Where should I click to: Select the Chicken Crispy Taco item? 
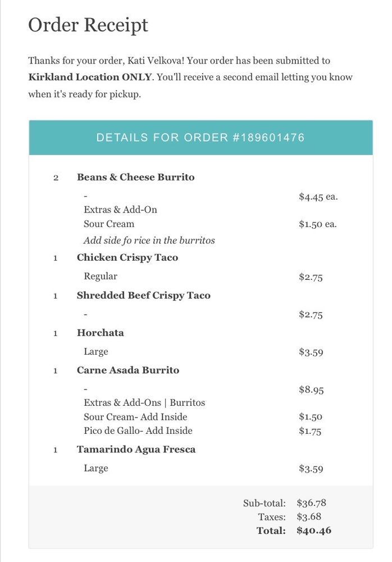127,257
